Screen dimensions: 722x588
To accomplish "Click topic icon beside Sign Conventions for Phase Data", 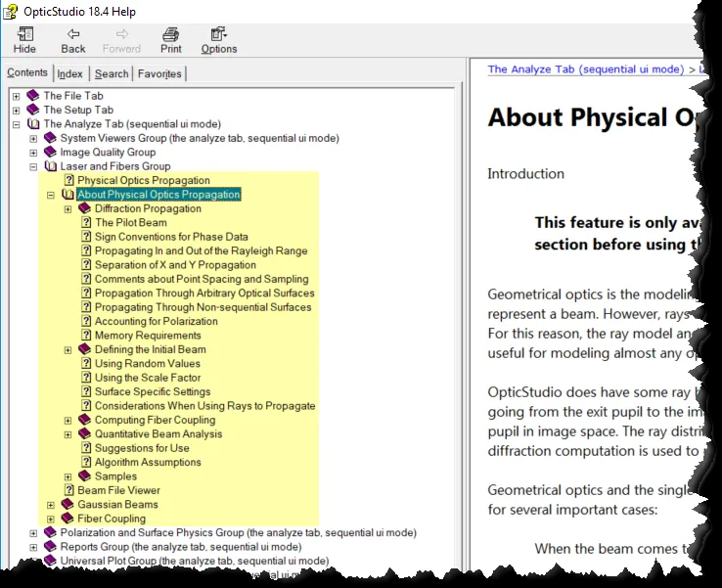I will (86, 237).
